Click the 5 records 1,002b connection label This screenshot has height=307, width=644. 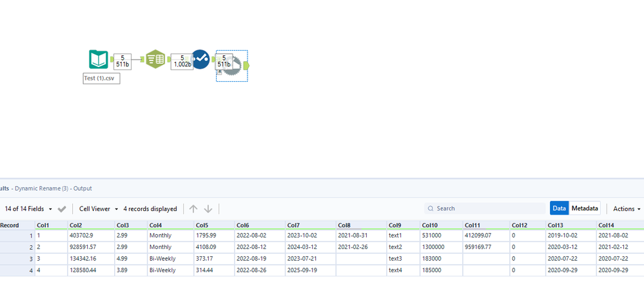(182, 62)
